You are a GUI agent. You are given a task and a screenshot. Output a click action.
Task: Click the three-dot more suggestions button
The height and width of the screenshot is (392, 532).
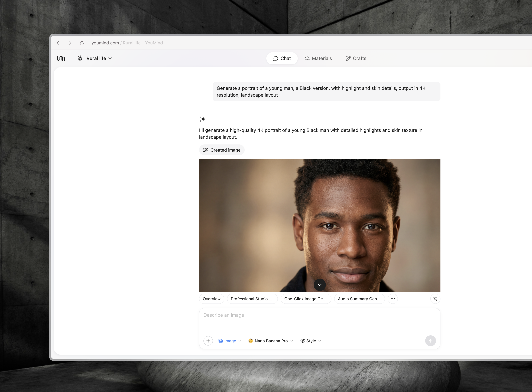click(x=393, y=299)
